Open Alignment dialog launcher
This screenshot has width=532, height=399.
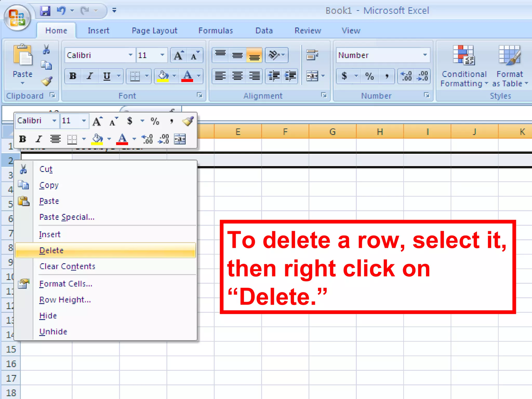(x=324, y=95)
